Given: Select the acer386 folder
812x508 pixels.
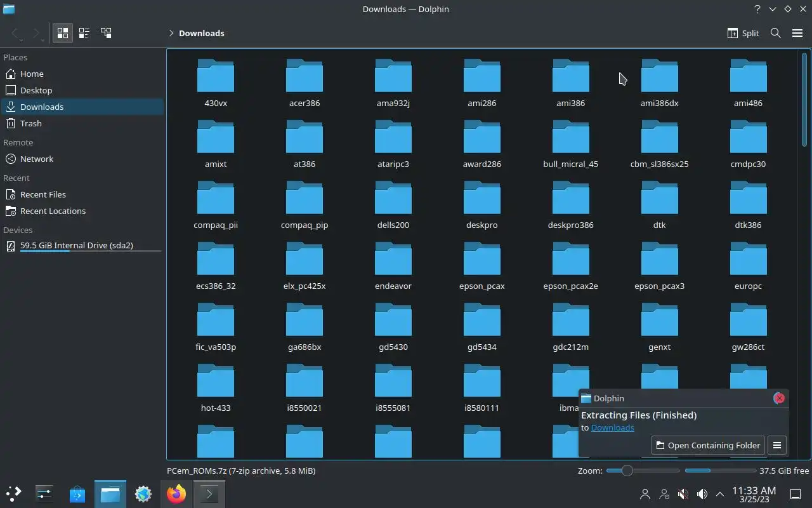Looking at the screenshot, I should [304, 83].
